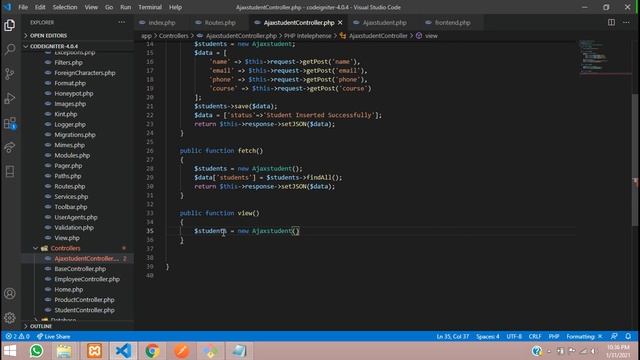This screenshot has width=640, height=360.
Task: Change indentation via Spaces: 4
Action: pos(488,336)
